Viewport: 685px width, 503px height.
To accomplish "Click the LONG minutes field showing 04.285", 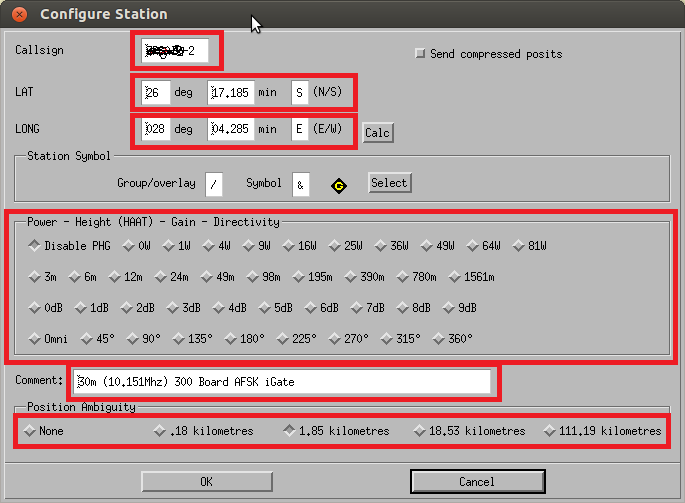I will coord(231,129).
